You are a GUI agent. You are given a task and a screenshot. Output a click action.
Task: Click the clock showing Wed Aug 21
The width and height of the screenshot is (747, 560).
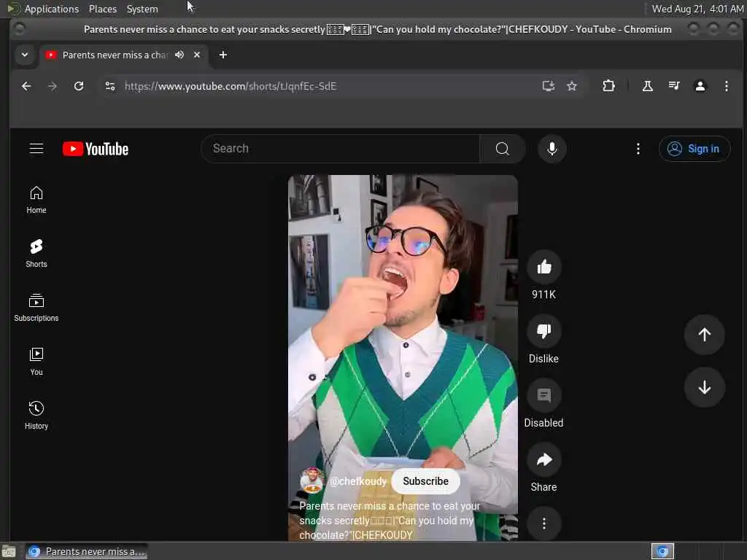697,9
